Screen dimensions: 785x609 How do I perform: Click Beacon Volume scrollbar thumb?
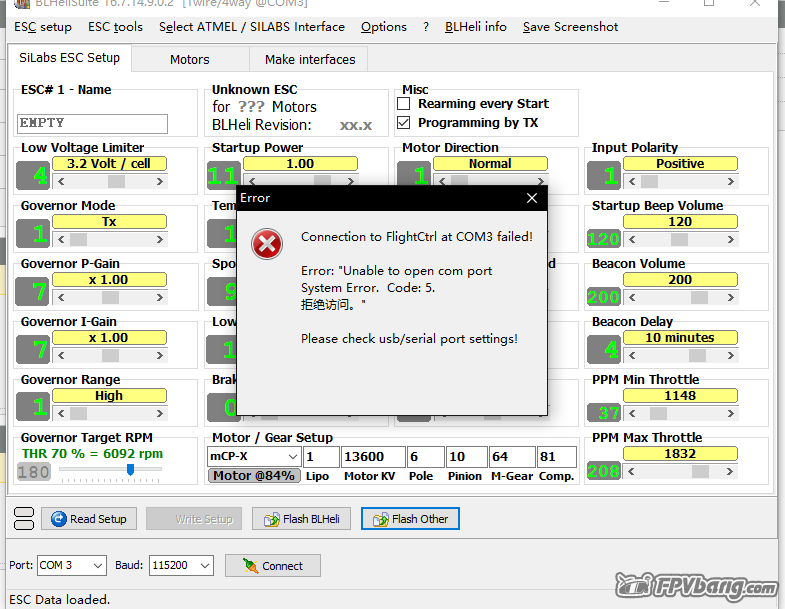click(x=699, y=297)
